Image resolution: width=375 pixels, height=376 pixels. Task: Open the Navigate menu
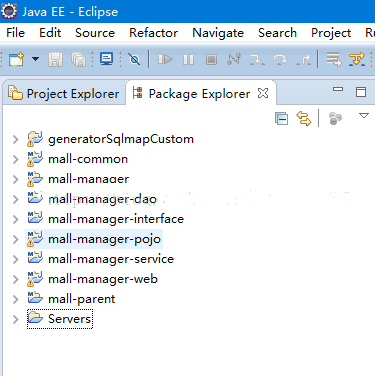coord(218,33)
